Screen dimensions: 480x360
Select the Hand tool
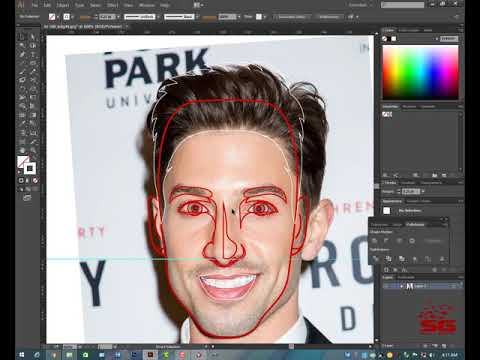[22, 150]
